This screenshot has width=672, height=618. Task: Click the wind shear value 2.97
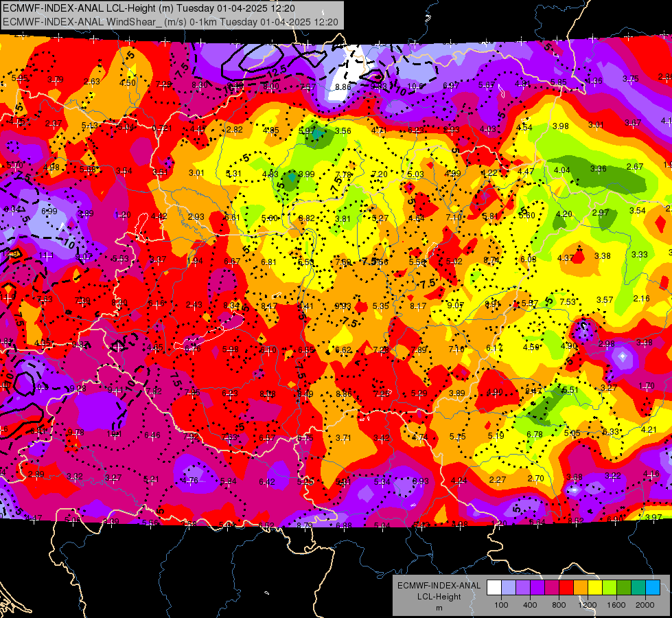pos(601,213)
